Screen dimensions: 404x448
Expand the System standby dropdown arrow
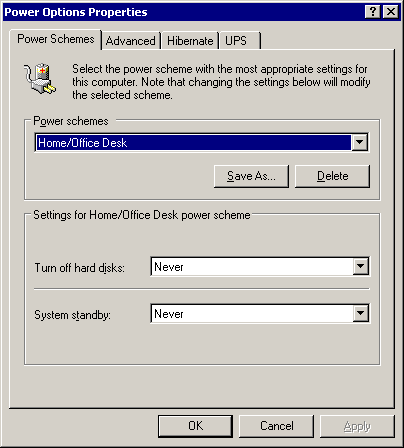[x=361, y=313]
